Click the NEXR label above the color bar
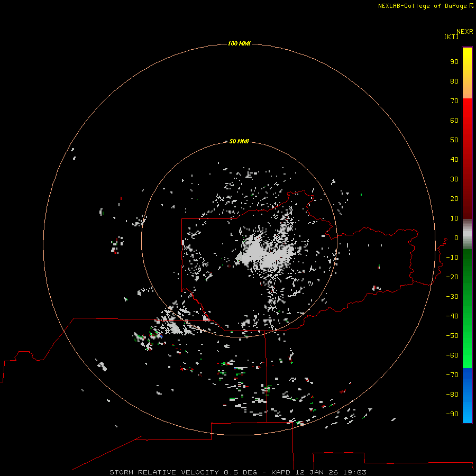 click(464, 32)
